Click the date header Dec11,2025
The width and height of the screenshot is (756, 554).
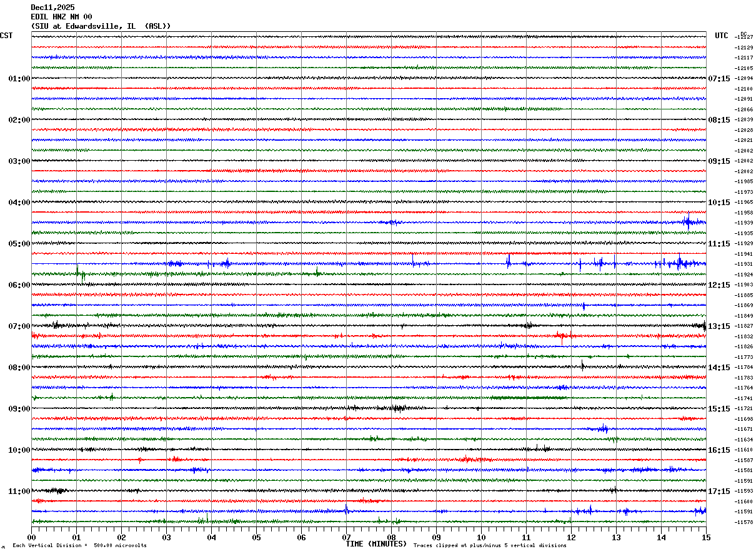click(52, 8)
